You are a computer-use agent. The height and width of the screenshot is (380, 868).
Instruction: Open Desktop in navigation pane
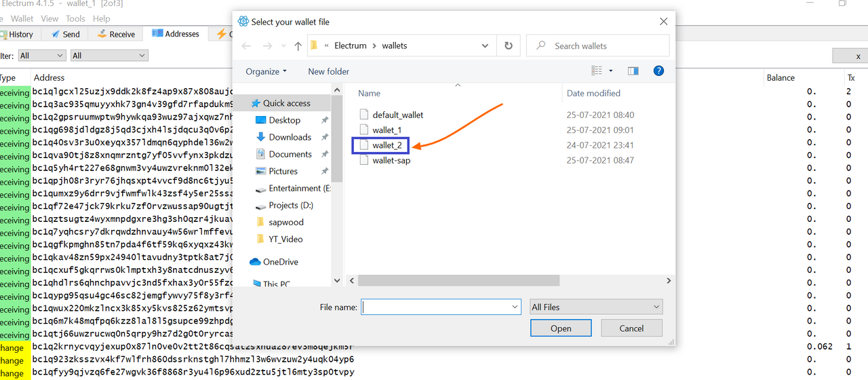click(284, 120)
